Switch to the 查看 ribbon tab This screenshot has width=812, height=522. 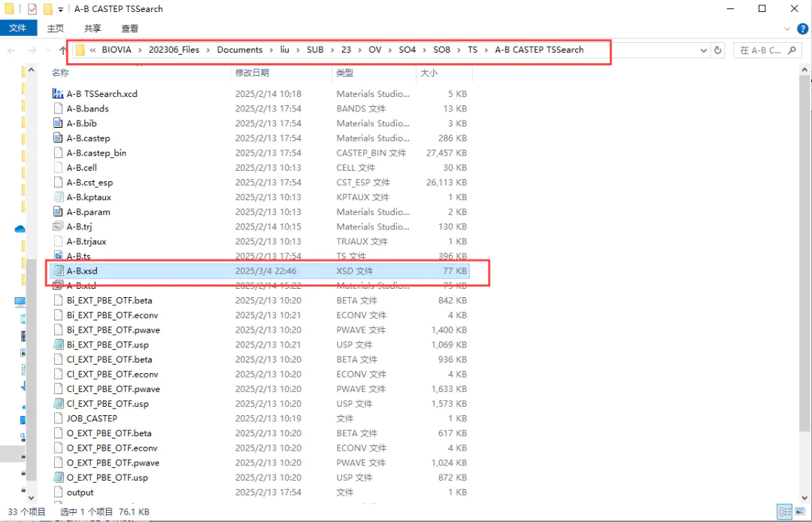coord(129,29)
